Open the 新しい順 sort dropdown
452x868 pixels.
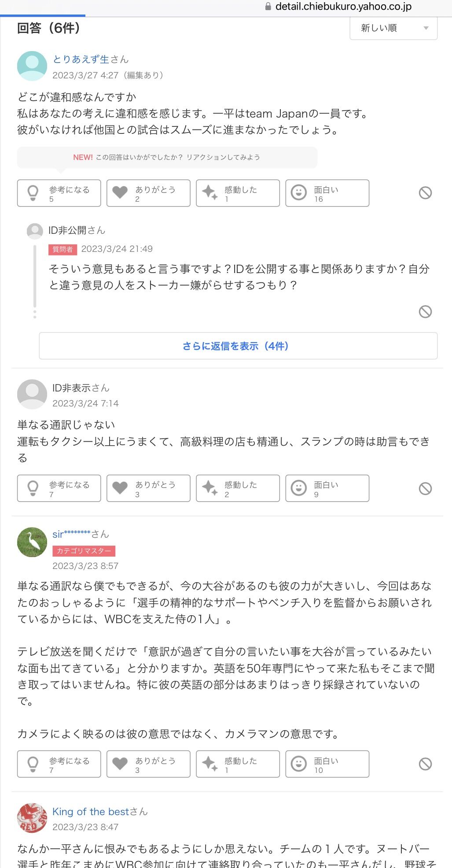coord(393,28)
